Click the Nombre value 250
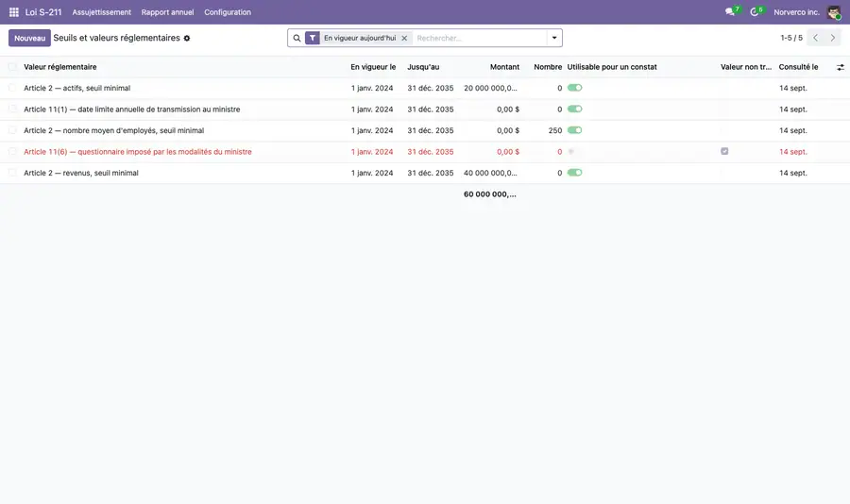850x504 pixels. (x=555, y=130)
